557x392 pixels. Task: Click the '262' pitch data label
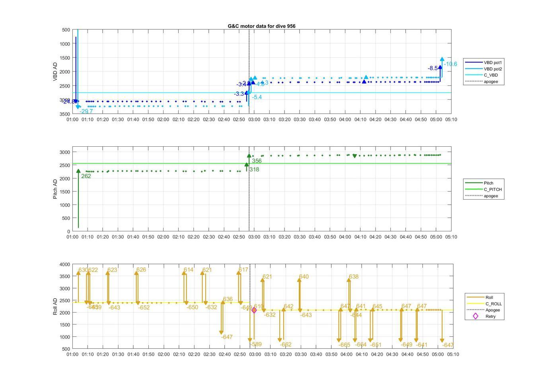click(x=86, y=176)
